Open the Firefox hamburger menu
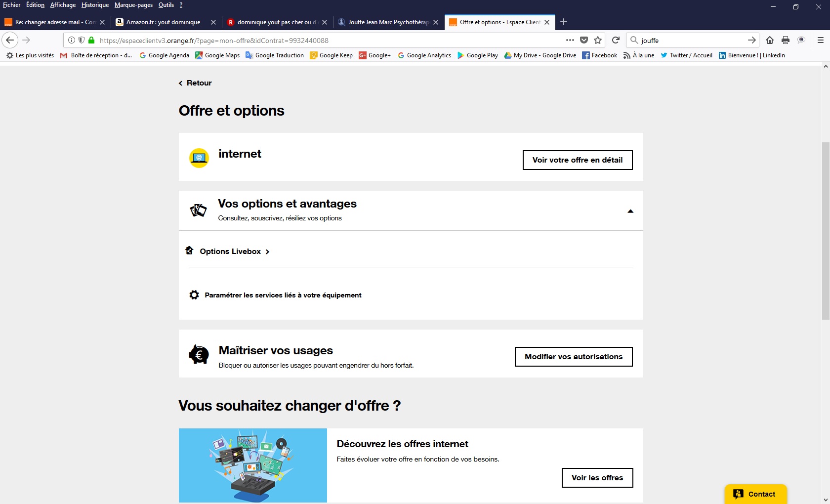 tap(821, 40)
